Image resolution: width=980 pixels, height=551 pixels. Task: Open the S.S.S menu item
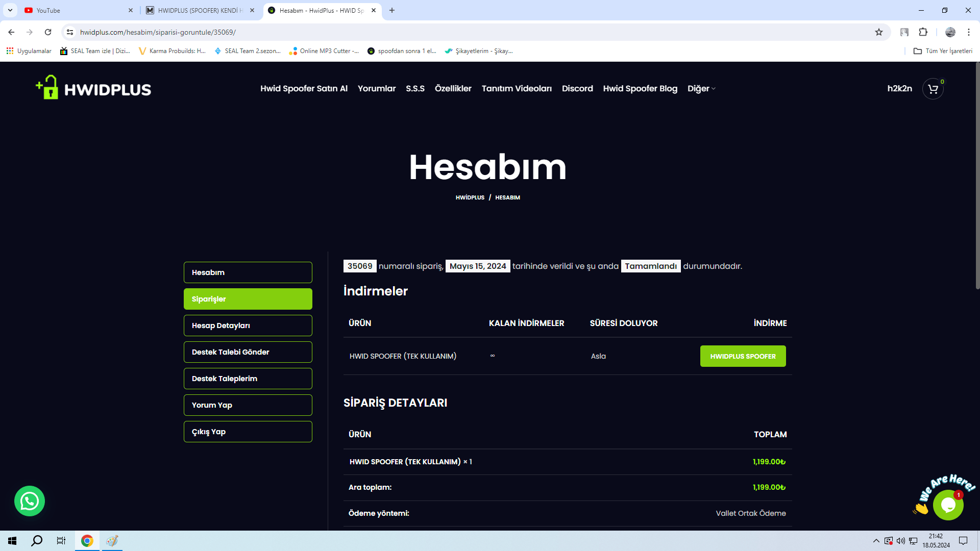point(415,89)
